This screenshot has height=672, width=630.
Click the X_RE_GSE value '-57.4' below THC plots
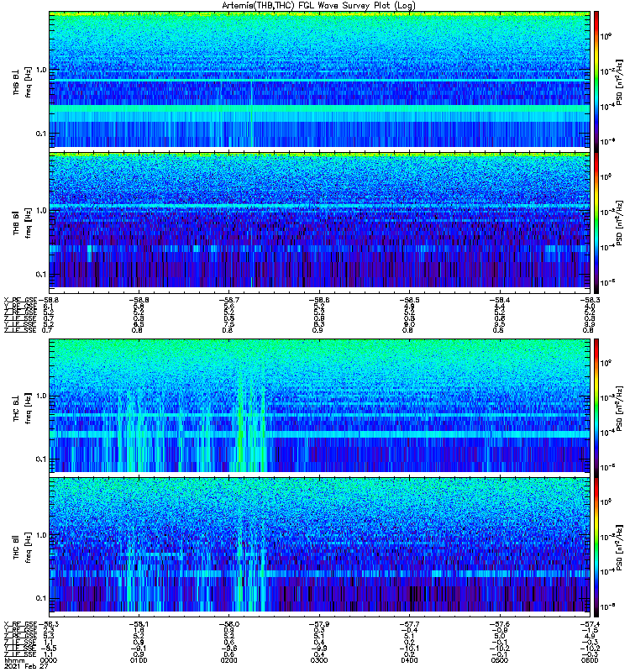590,624
